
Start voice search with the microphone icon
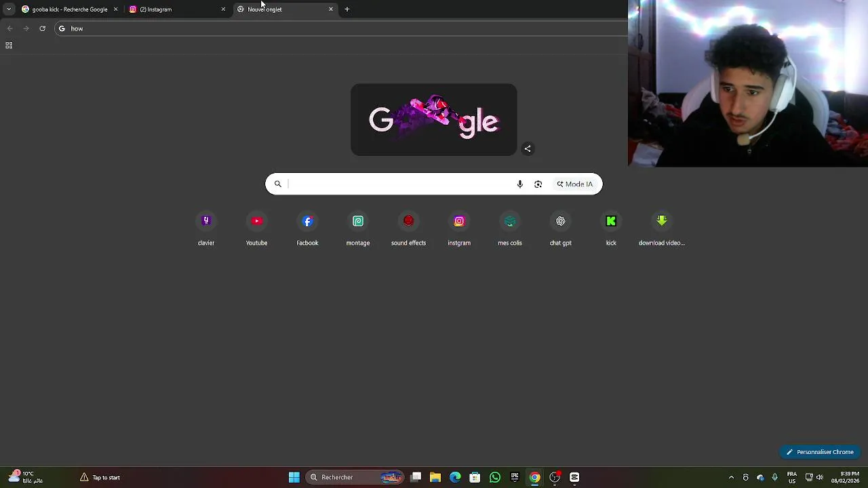point(520,184)
